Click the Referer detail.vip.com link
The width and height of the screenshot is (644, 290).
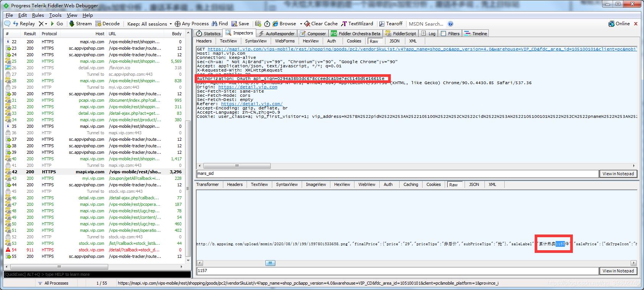(x=252, y=104)
